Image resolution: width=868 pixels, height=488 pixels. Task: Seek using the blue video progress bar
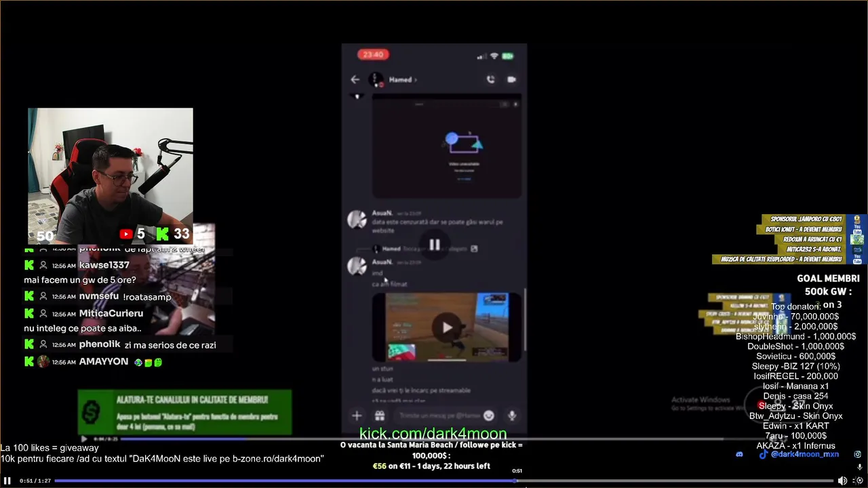pos(443,481)
